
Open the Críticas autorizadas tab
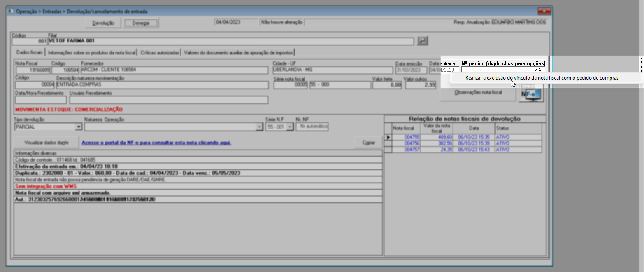point(160,53)
